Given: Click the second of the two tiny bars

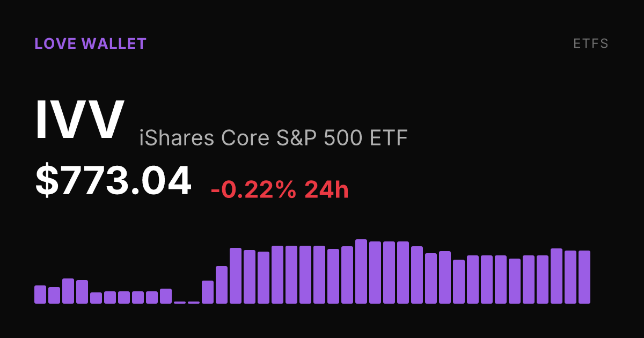Looking at the screenshot, I should [194, 303].
